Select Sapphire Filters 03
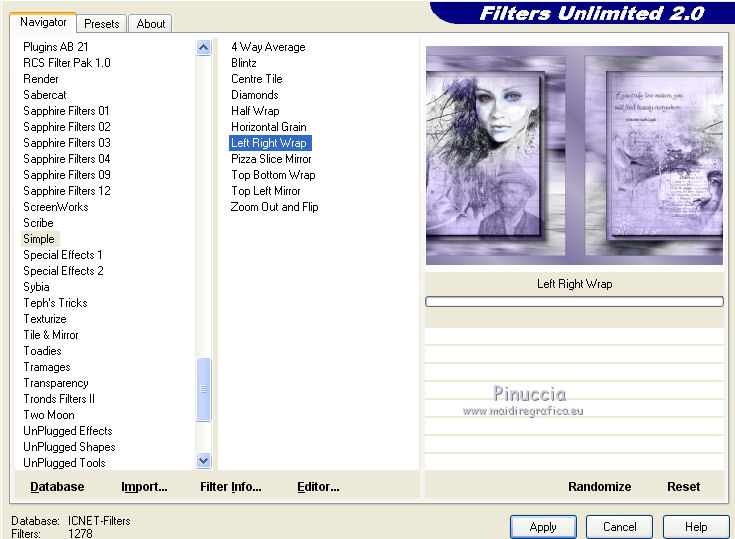 pos(67,142)
